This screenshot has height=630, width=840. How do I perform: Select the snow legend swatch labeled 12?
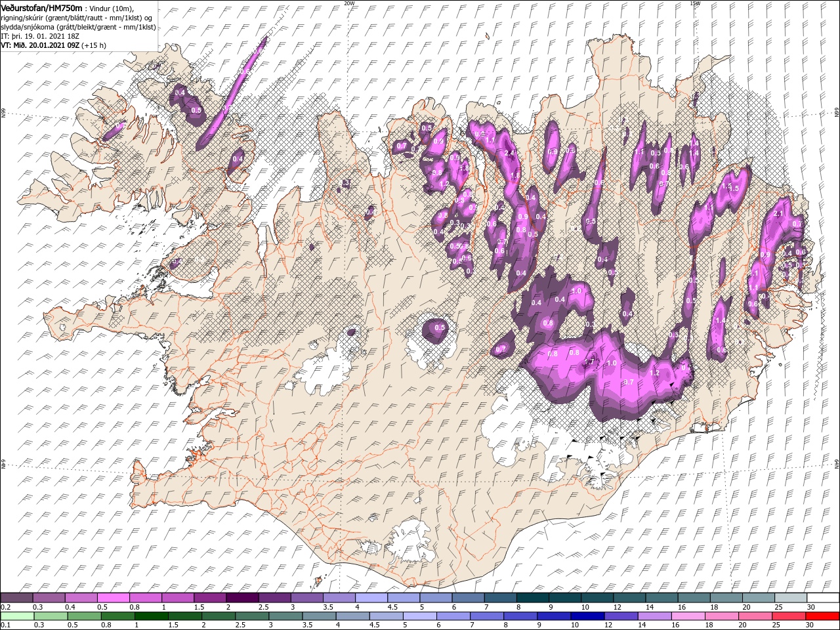629,598
